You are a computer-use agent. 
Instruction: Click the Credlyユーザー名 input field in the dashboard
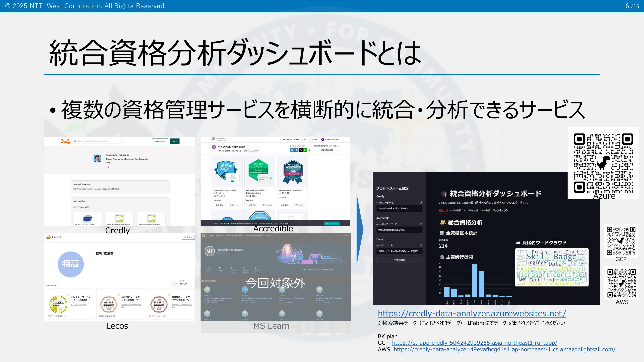(x=399, y=208)
